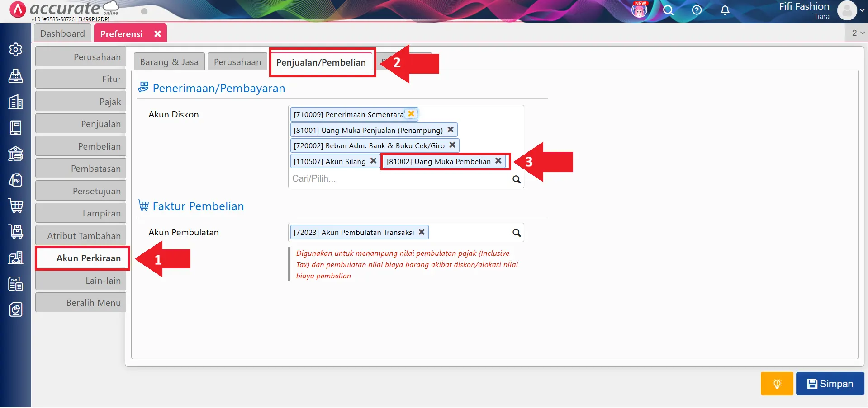Switch to the Barang & Jasa tab
The height and width of the screenshot is (408, 868).
(x=169, y=62)
